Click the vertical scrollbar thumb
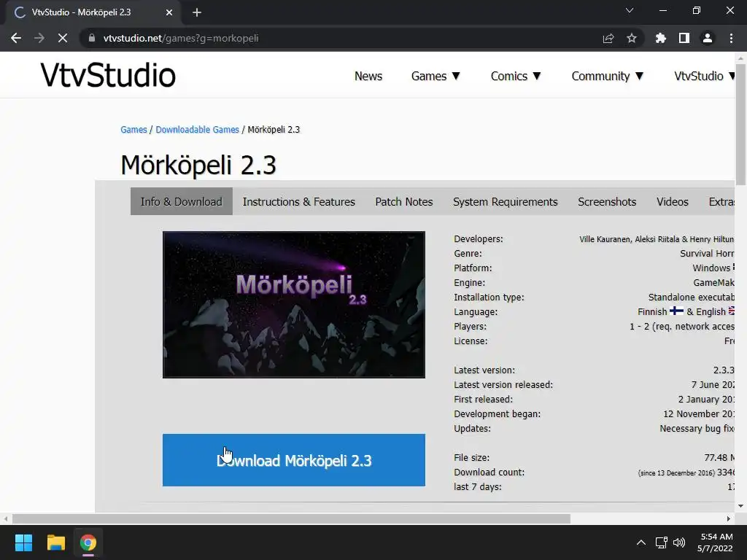The image size is (747, 560). tap(741, 124)
